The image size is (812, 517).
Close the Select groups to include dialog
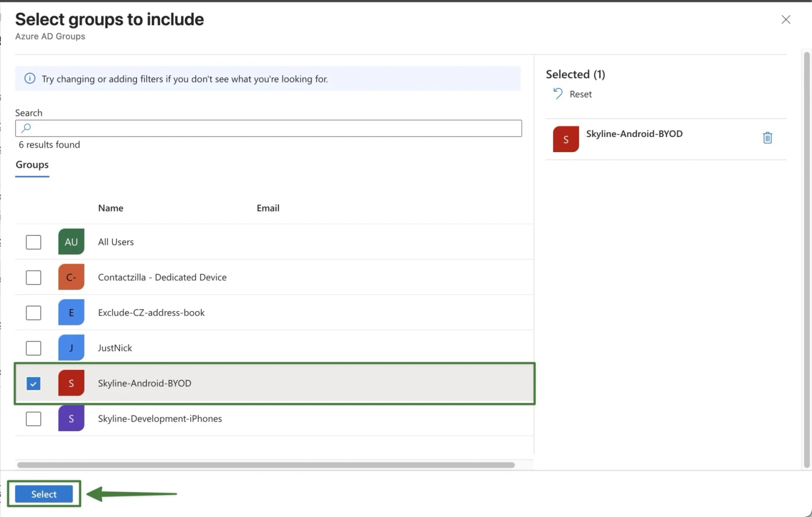pyautogui.click(x=786, y=19)
